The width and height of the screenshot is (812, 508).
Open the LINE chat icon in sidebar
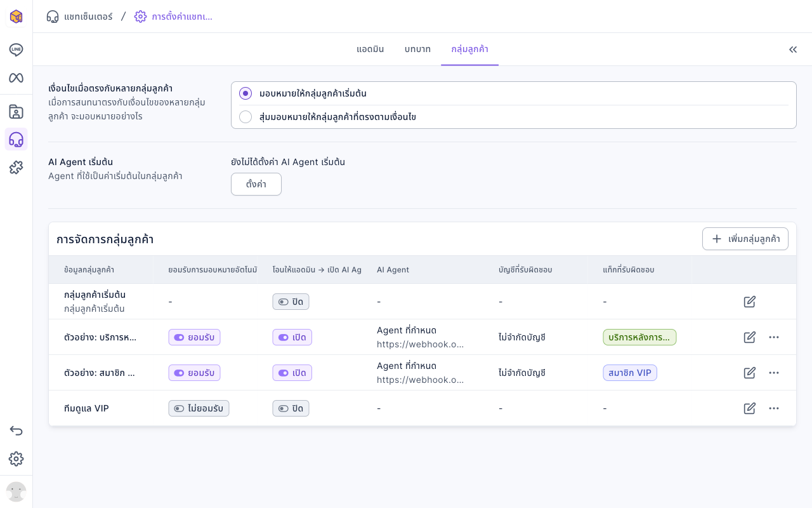click(16, 50)
